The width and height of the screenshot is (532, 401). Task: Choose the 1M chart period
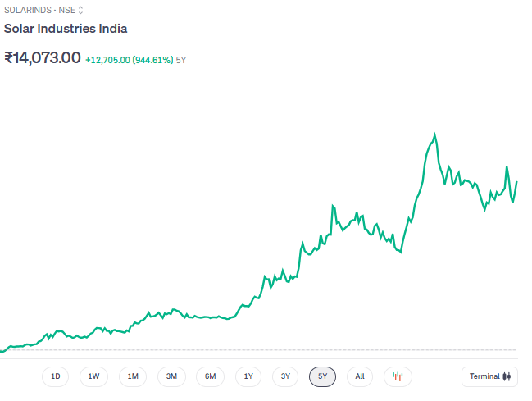point(133,376)
